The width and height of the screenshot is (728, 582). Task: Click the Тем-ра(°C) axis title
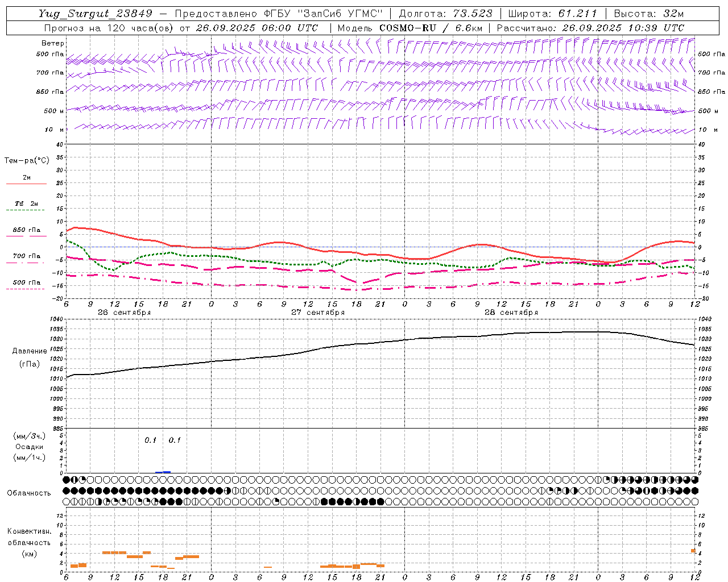[x=27, y=161]
